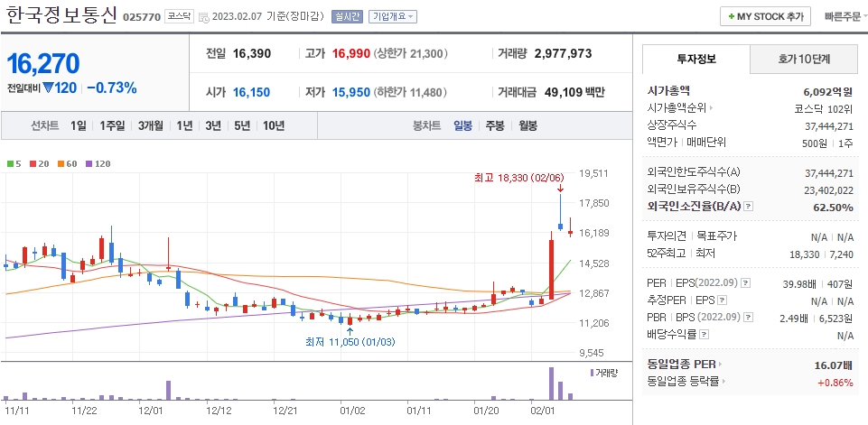868x425 pixels.
Task: Click the change percent -0.73%
Action: (x=112, y=88)
